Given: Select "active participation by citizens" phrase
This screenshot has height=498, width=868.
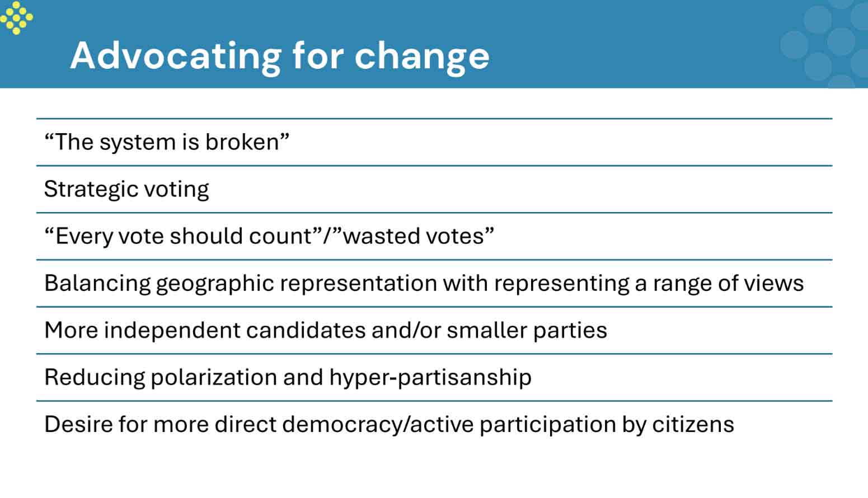Looking at the screenshot, I should 572,424.
